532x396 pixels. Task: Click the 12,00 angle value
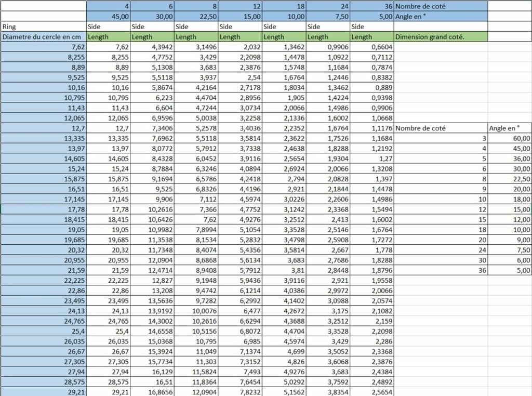[x=510, y=219]
